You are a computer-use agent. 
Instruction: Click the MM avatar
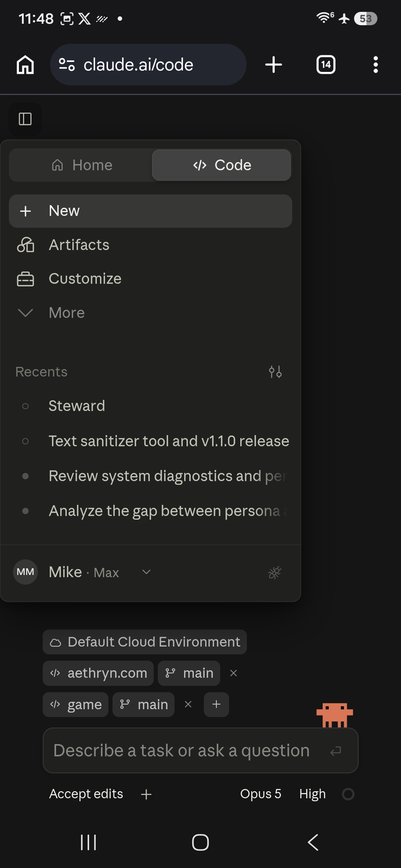(25, 572)
